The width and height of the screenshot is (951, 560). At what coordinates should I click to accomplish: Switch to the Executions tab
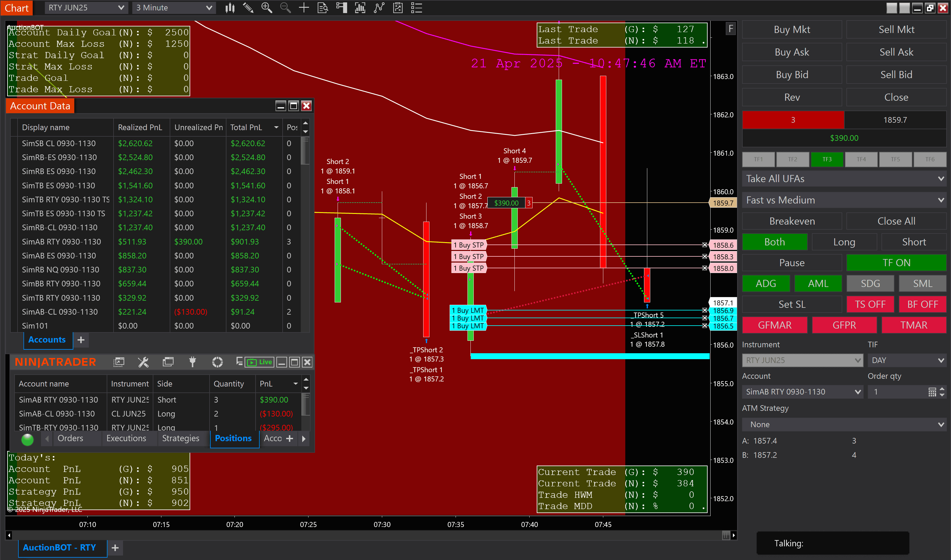[126, 438]
